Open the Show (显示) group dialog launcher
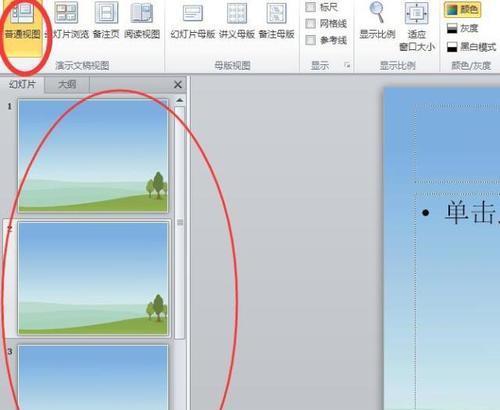This screenshot has width=500, height=410. click(347, 66)
